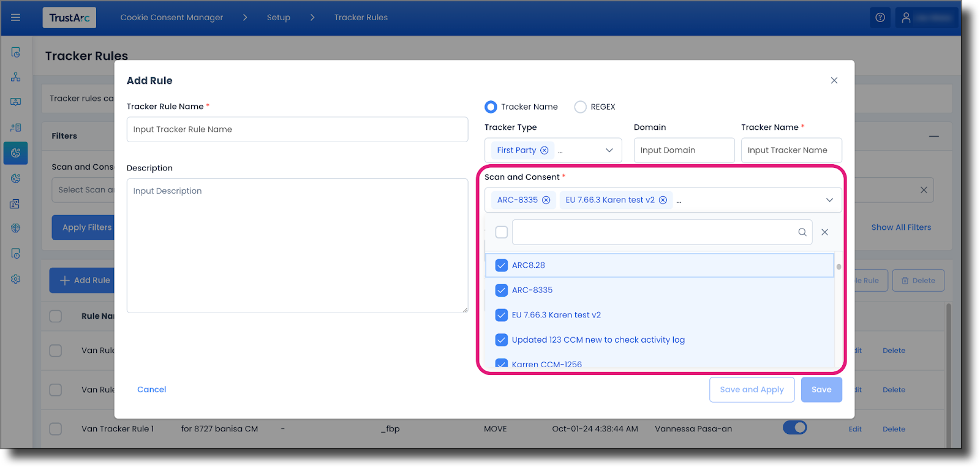Uncheck EU 7.66.3 Karen test v2 option

click(502, 315)
